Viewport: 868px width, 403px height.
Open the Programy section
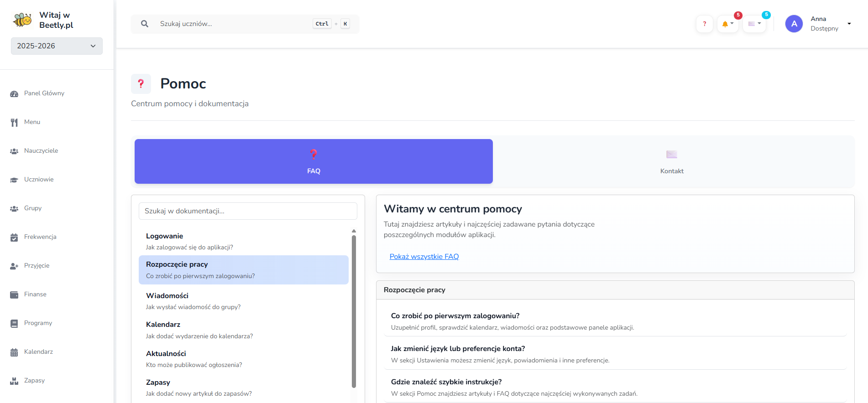38,323
